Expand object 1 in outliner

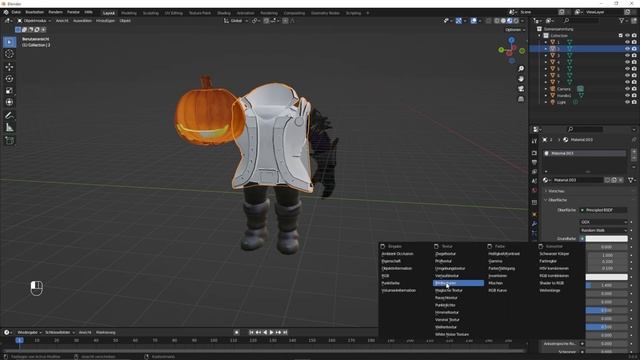546,42
